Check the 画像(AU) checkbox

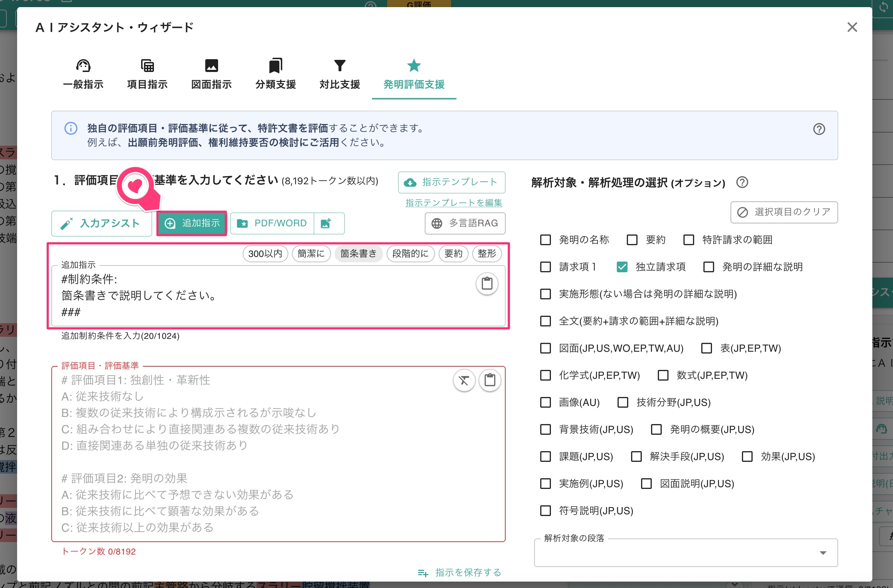(545, 402)
